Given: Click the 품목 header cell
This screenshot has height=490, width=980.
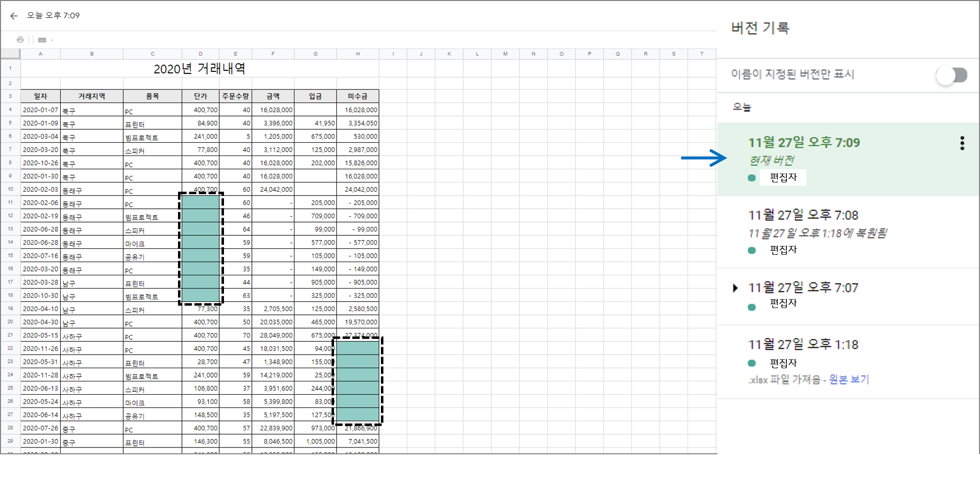Looking at the screenshot, I should tap(153, 96).
